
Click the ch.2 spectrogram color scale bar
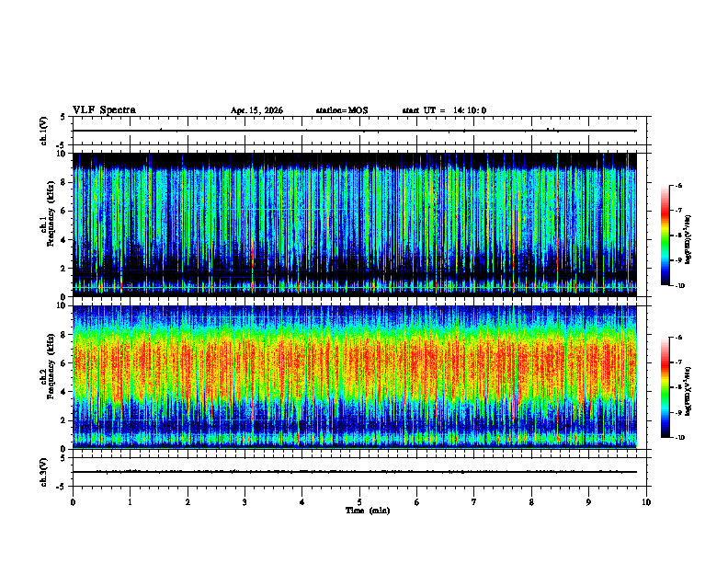tap(665, 387)
